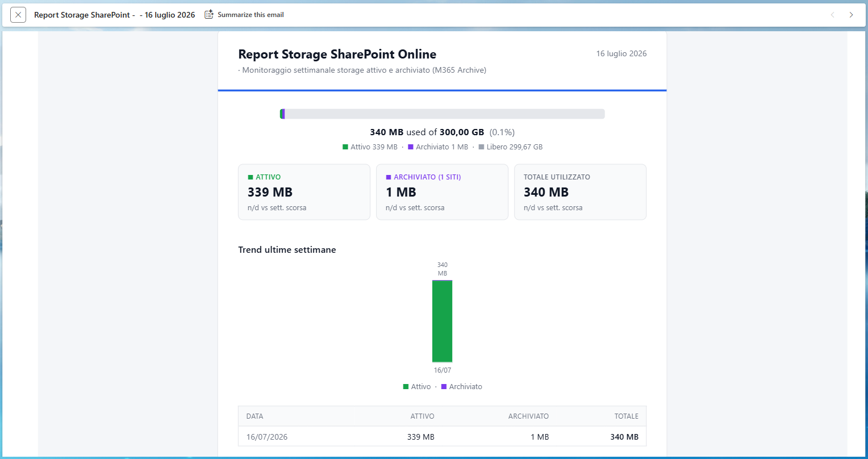Screen dimensions: 868x459
Task: Click the '340 MB used of 300,00 GB' summary
Action: [x=427, y=132]
